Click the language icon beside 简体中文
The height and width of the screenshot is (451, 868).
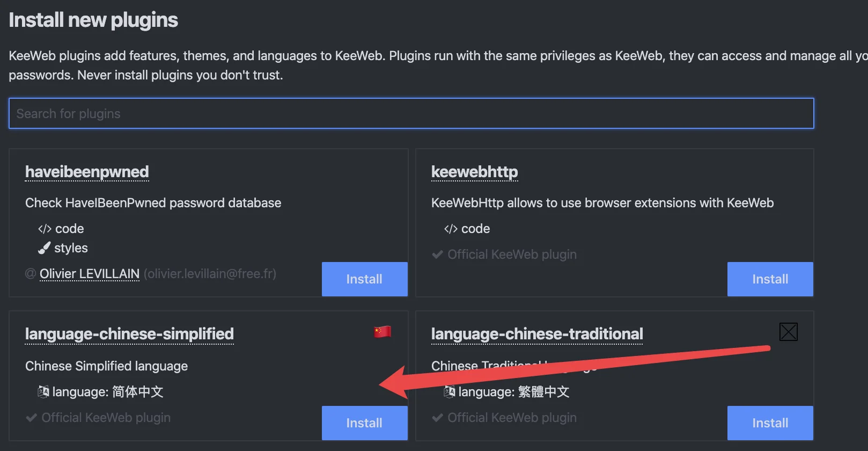point(43,392)
